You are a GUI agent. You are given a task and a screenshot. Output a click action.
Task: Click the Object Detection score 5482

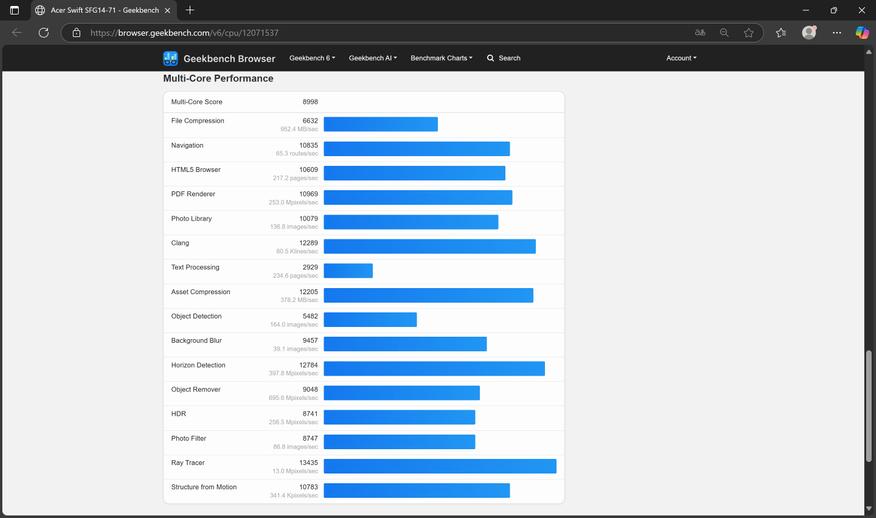coord(310,316)
